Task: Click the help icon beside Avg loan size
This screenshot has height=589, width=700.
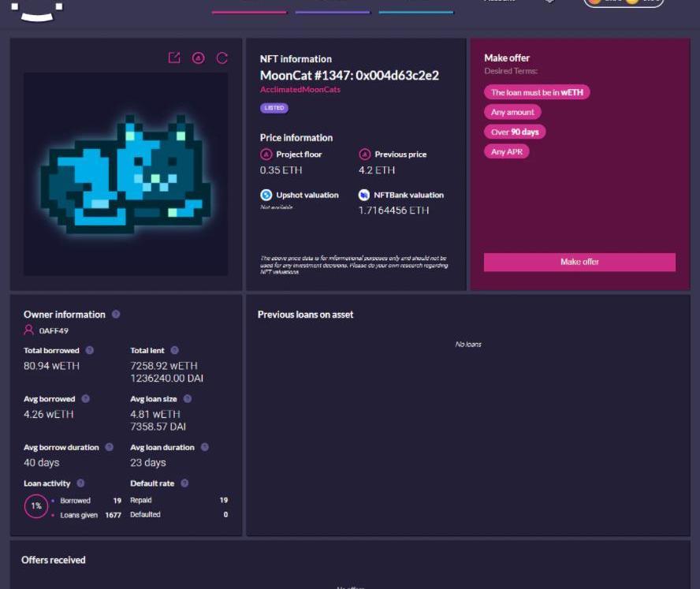Action: coord(187,399)
